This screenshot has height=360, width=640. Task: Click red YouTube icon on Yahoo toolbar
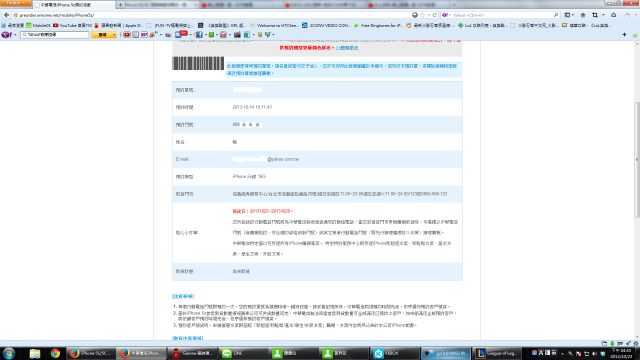tap(127, 35)
